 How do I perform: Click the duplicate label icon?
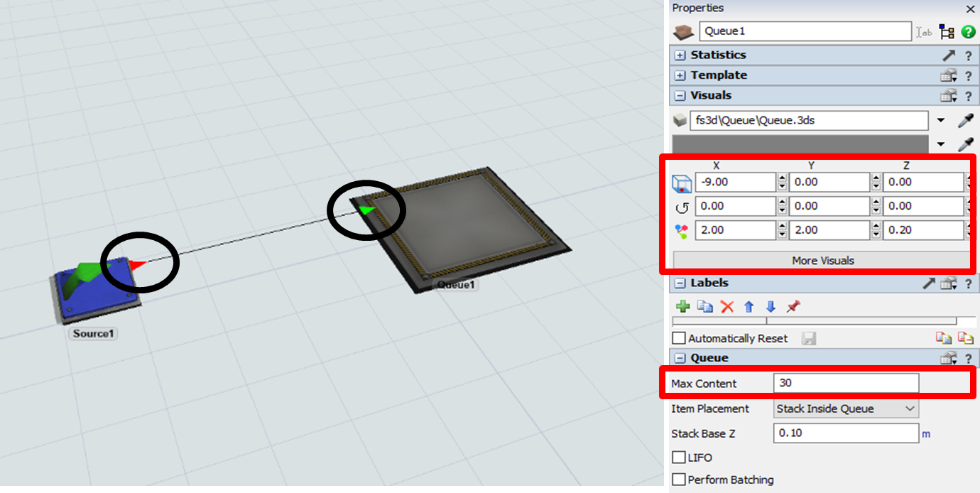point(704,307)
